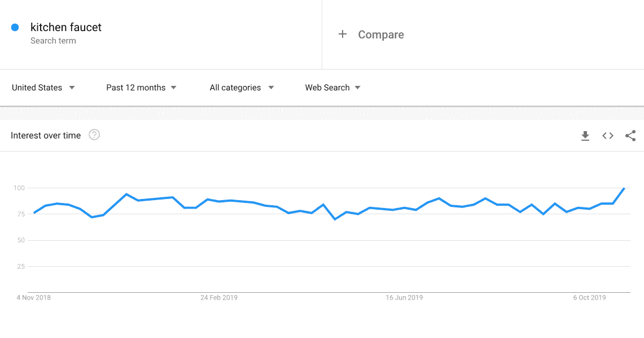
Task: Click the Compare button
Action: point(381,34)
